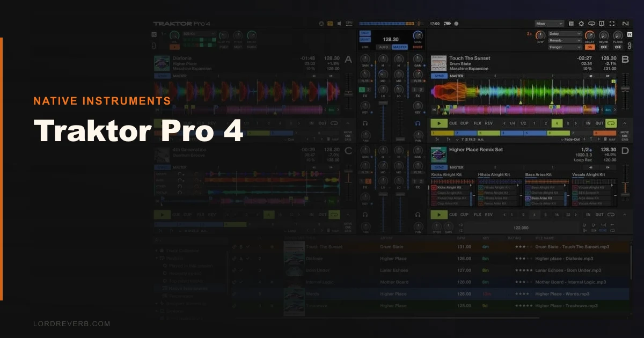Click the Native Instruments NI logo
Image resolution: width=644 pixels, height=338 pixels.
(x=625, y=24)
